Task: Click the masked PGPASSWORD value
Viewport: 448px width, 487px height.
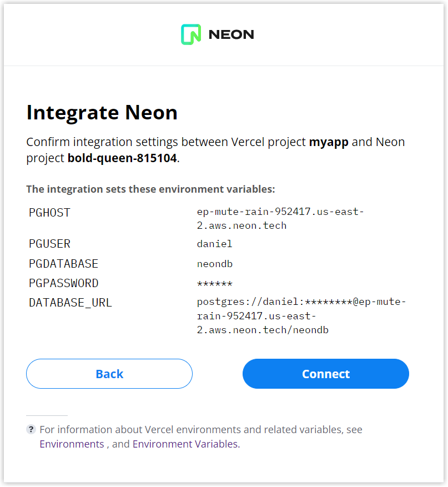Action: tap(214, 283)
